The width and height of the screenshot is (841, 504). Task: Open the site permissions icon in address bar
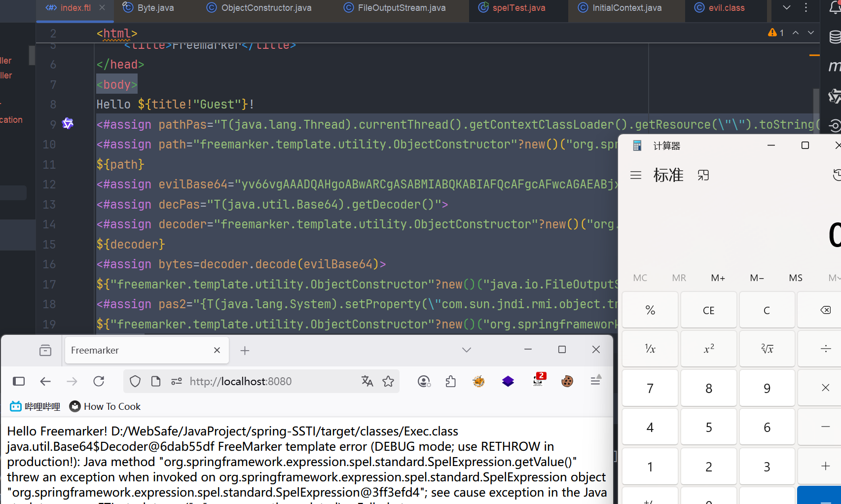(x=177, y=381)
